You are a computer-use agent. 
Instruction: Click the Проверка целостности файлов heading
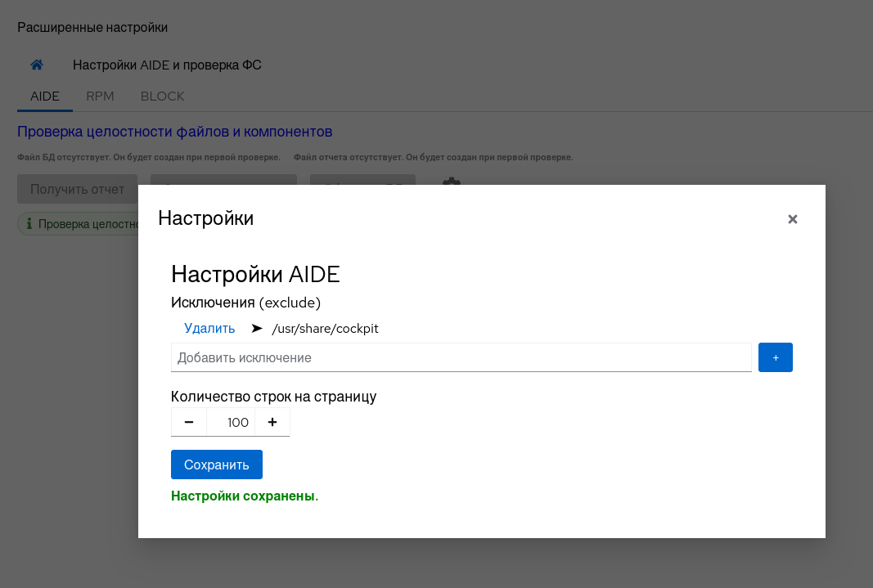point(174,132)
